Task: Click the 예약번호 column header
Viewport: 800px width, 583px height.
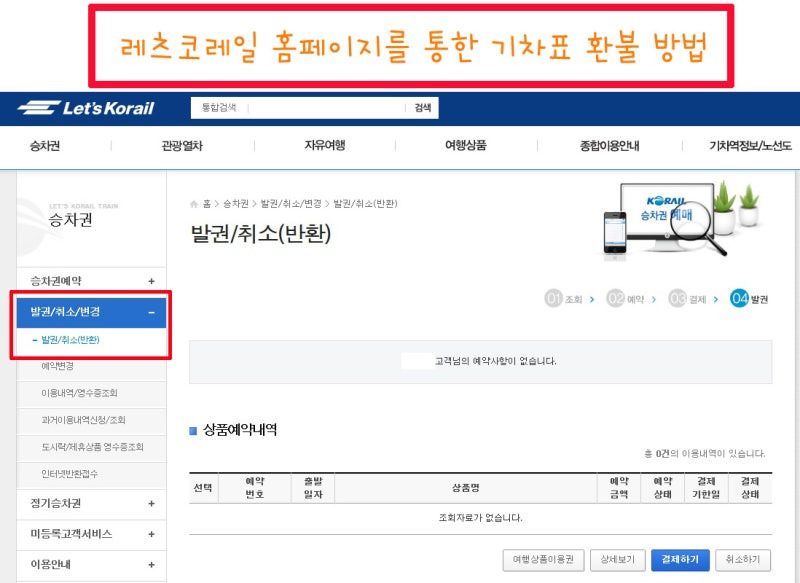Action: point(255,488)
